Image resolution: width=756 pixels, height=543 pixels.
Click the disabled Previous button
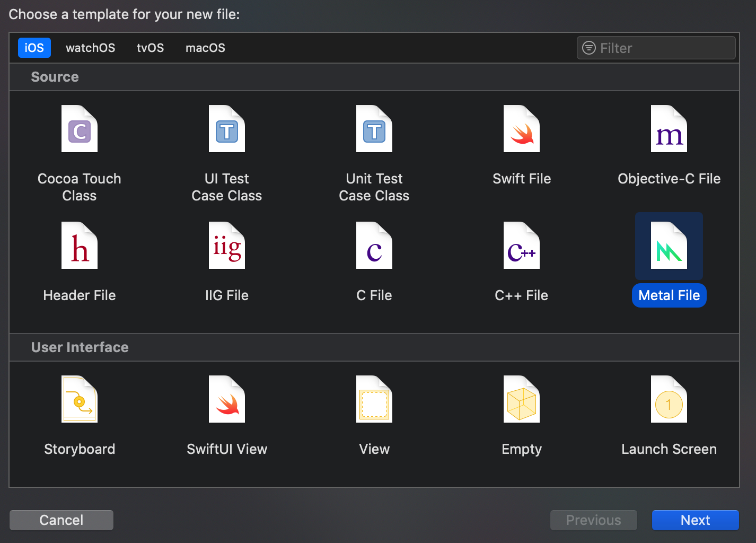tap(593, 520)
